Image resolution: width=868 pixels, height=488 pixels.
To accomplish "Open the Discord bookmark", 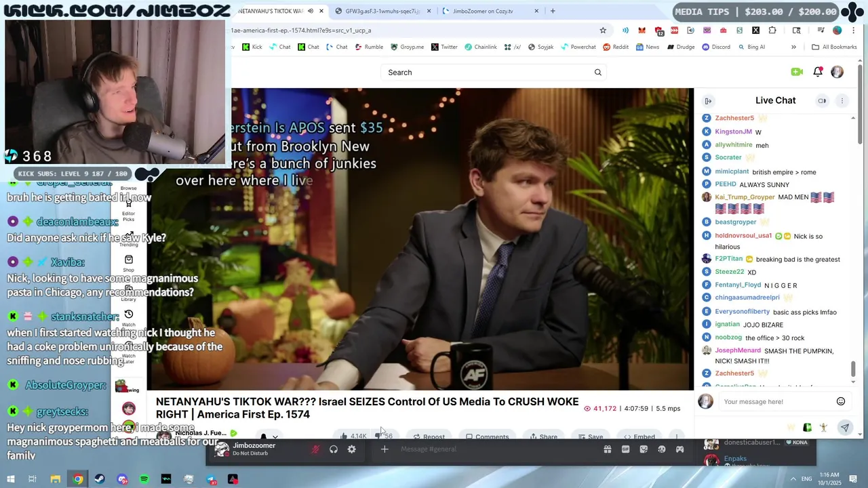I will (x=716, y=47).
